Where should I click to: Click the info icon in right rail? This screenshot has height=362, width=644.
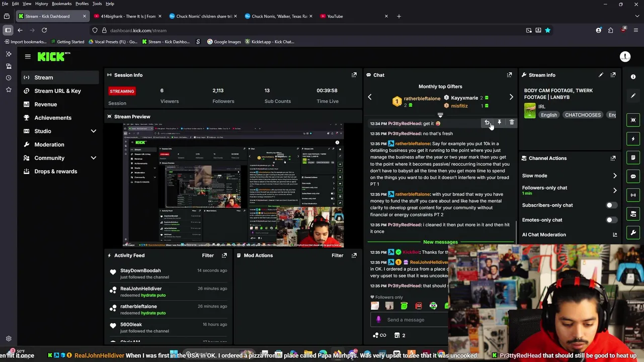[633, 77]
